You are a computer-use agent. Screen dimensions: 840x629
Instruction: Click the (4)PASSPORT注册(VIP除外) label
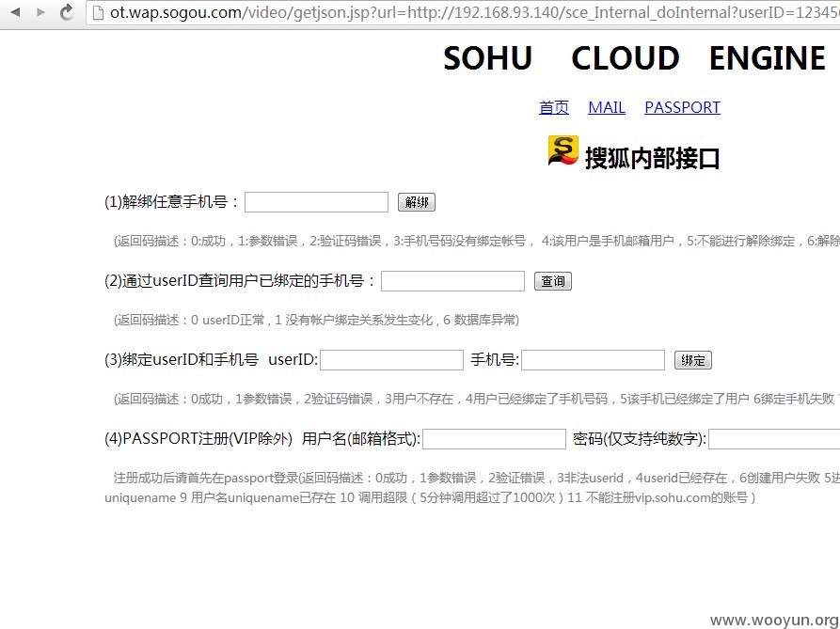[x=198, y=438]
